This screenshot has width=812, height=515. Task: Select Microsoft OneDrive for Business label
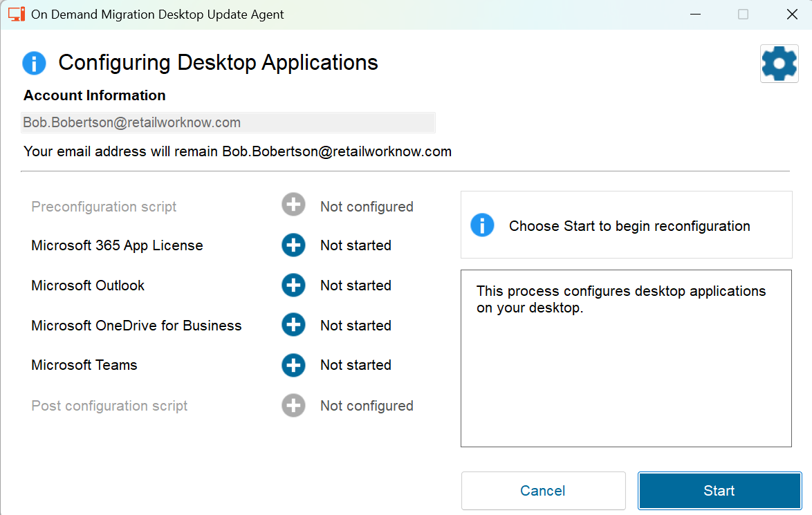136,326
